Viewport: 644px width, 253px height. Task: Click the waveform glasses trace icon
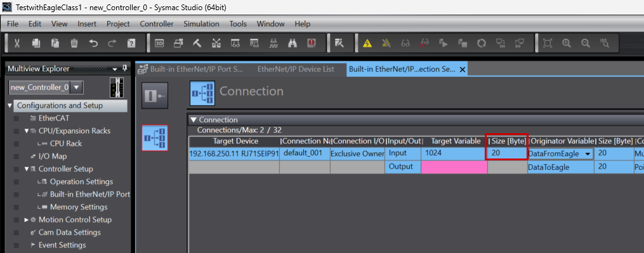(x=273, y=43)
